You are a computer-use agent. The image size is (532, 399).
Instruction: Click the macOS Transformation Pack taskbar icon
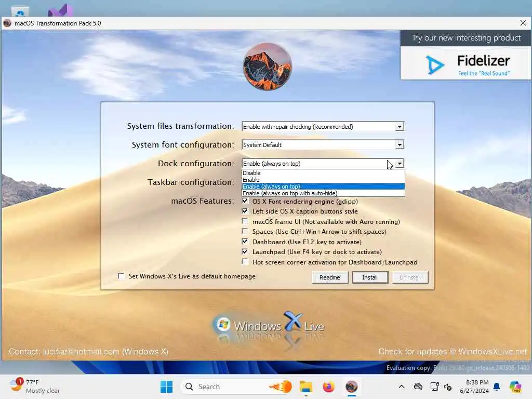click(352, 387)
